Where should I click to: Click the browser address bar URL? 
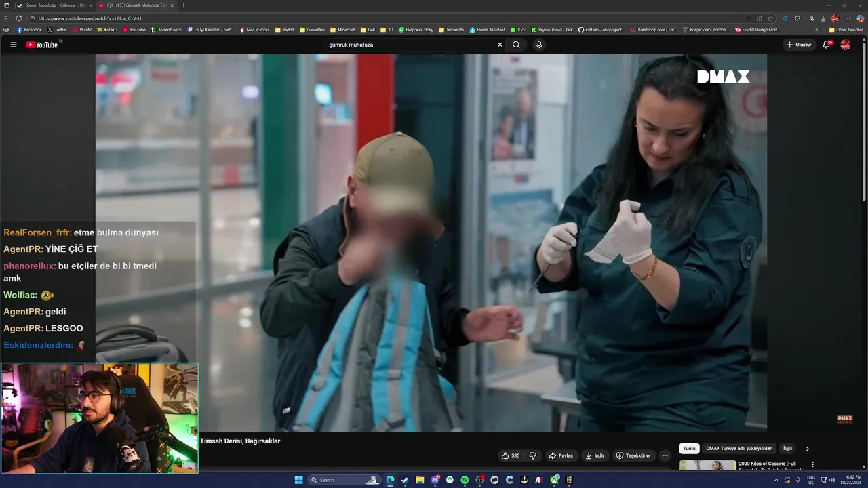pos(90,18)
